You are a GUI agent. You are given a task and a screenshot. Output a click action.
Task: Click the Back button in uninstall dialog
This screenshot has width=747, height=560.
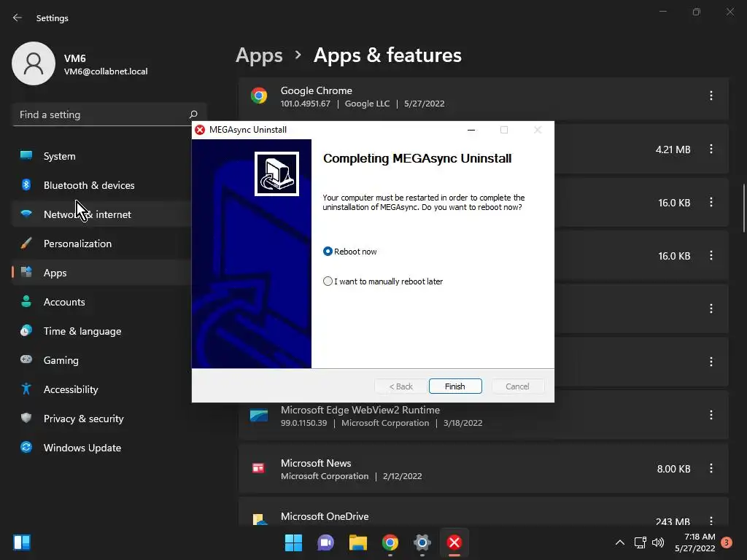coord(400,386)
